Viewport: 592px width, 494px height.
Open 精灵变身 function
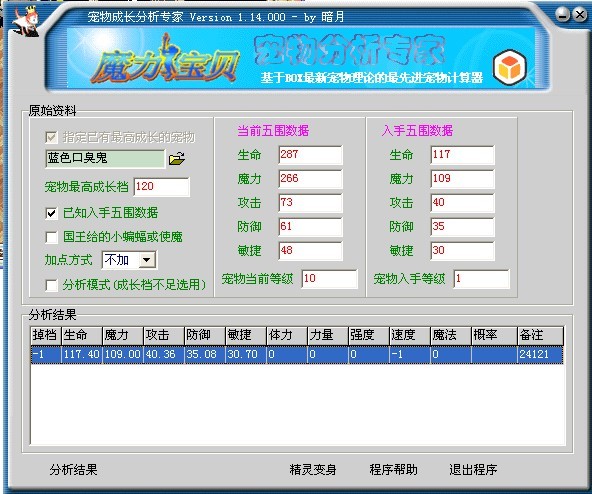pos(313,469)
